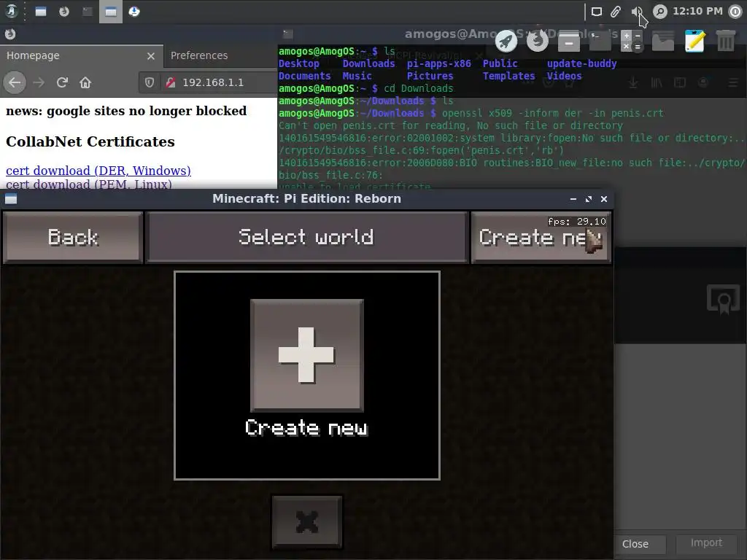This screenshot has height=560, width=747.
Task: Click the large plus Create new tile
Action: (307, 355)
